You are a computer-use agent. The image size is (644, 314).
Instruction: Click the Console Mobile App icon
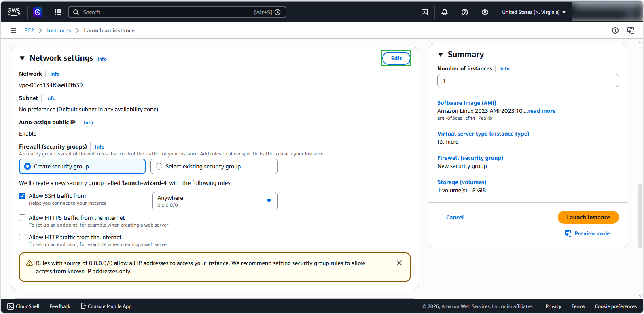tap(83, 306)
